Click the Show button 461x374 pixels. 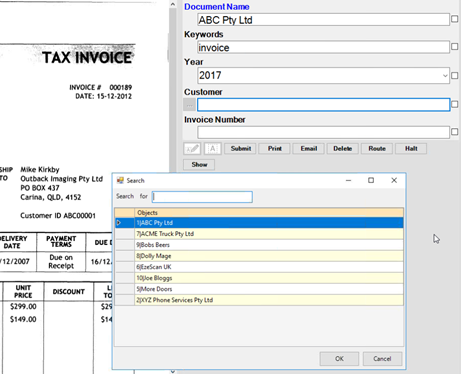pyautogui.click(x=199, y=165)
